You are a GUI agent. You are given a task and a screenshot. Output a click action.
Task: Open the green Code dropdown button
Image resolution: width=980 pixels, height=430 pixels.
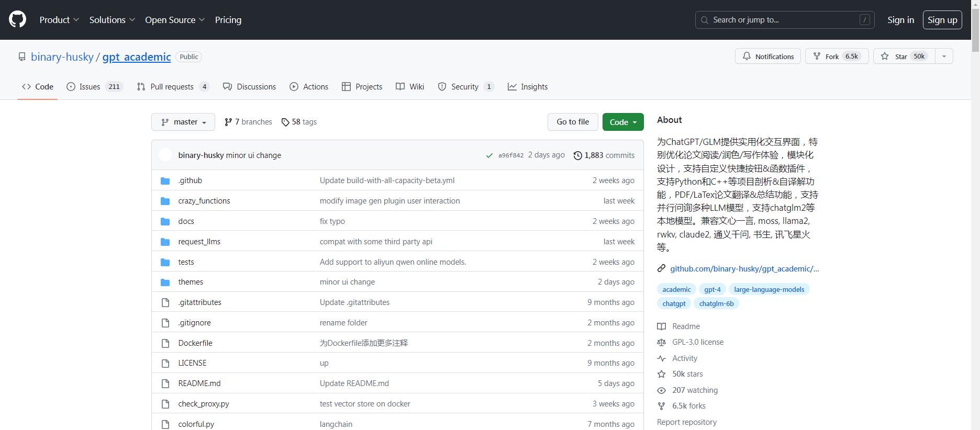click(623, 122)
